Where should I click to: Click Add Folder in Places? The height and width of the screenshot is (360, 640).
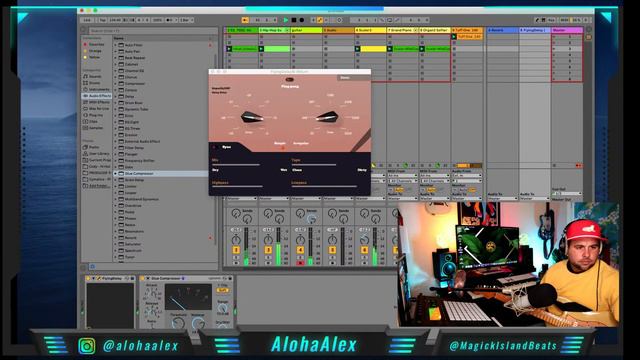(99, 186)
